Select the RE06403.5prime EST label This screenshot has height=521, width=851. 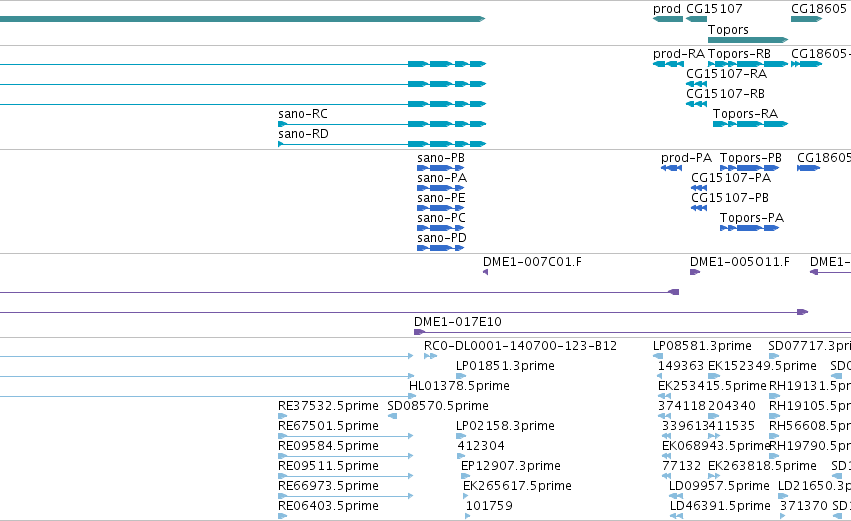coord(328,507)
